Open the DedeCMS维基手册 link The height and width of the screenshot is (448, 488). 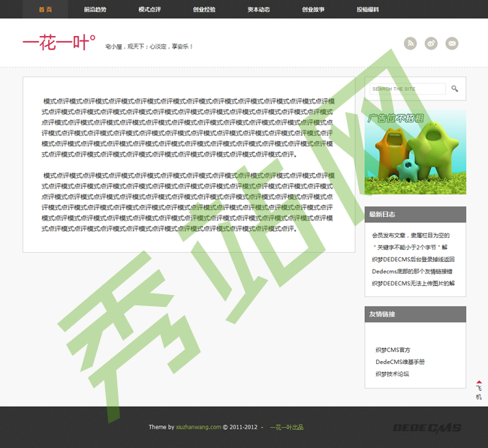click(399, 362)
